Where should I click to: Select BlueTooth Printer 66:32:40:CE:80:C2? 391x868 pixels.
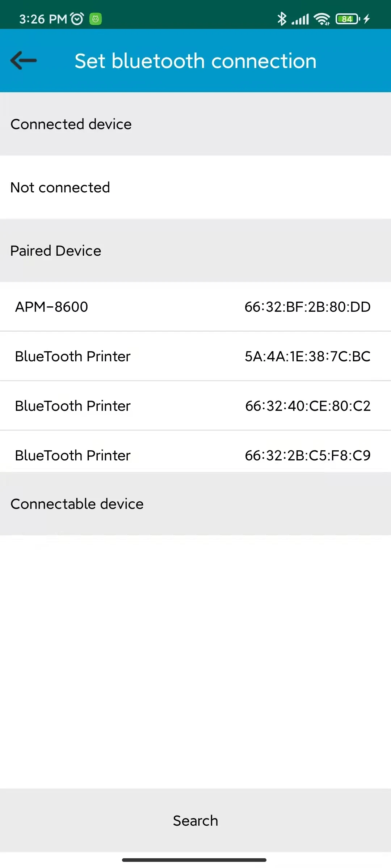(x=195, y=405)
